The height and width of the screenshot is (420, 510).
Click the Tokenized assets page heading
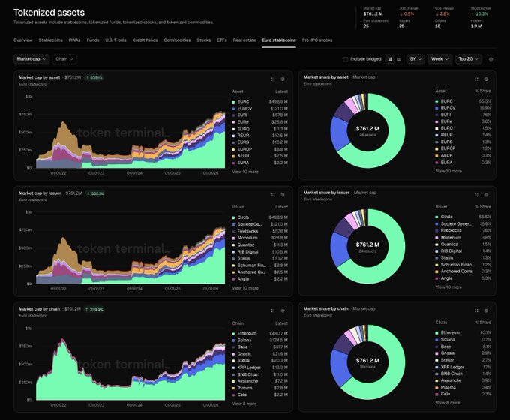[x=49, y=13]
